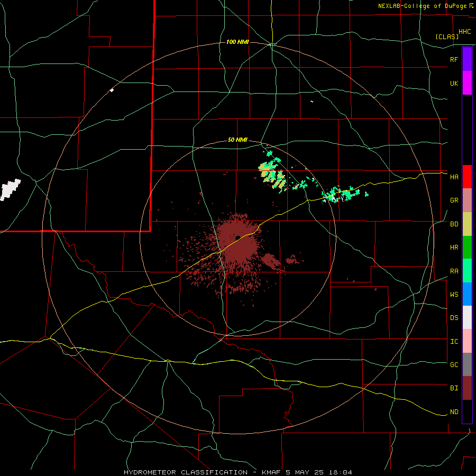
Task: Click the HR legend label
Action: click(454, 248)
